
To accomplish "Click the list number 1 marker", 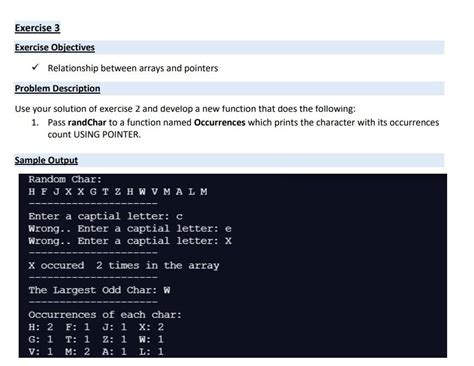I will click(x=35, y=123).
